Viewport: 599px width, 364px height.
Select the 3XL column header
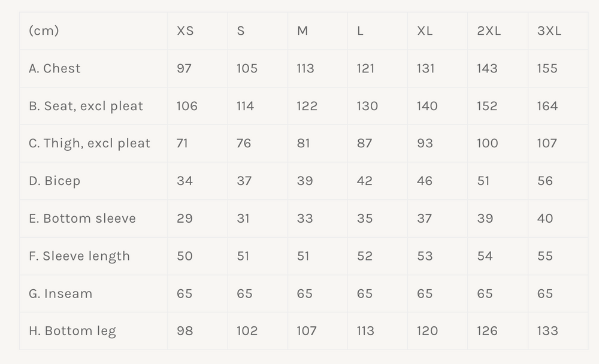549,31
